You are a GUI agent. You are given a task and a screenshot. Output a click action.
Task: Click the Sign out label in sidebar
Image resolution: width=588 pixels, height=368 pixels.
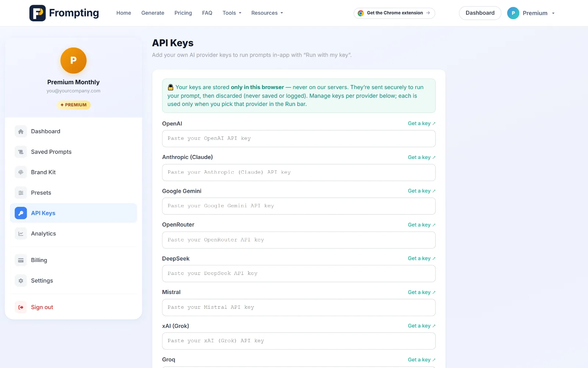pyautogui.click(x=42, y=307)
